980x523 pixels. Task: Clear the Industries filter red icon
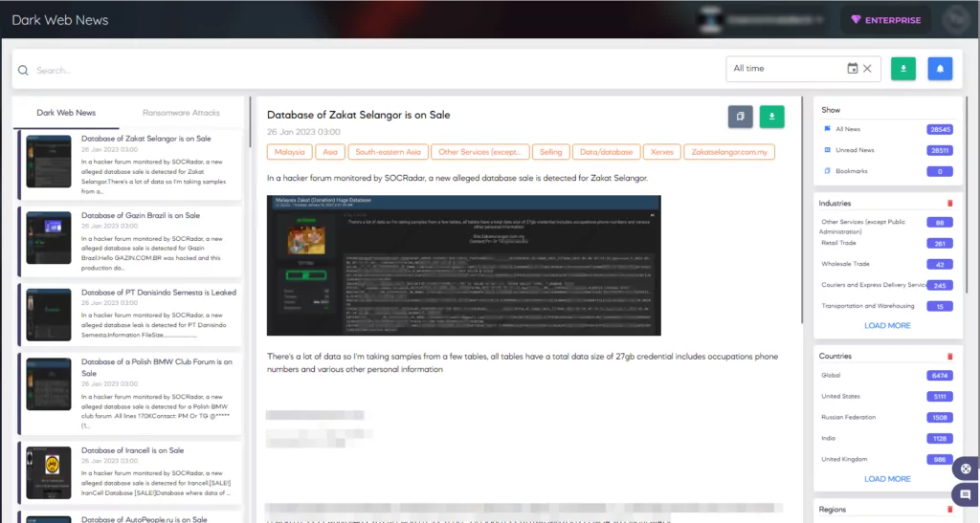(x=950, y=204)
